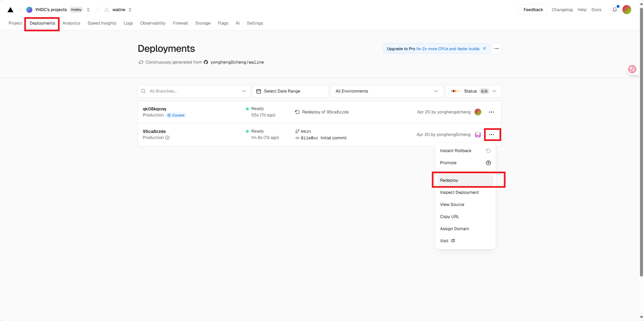Dismiss the Upgrade to Pro banner

tap(484, 48)
